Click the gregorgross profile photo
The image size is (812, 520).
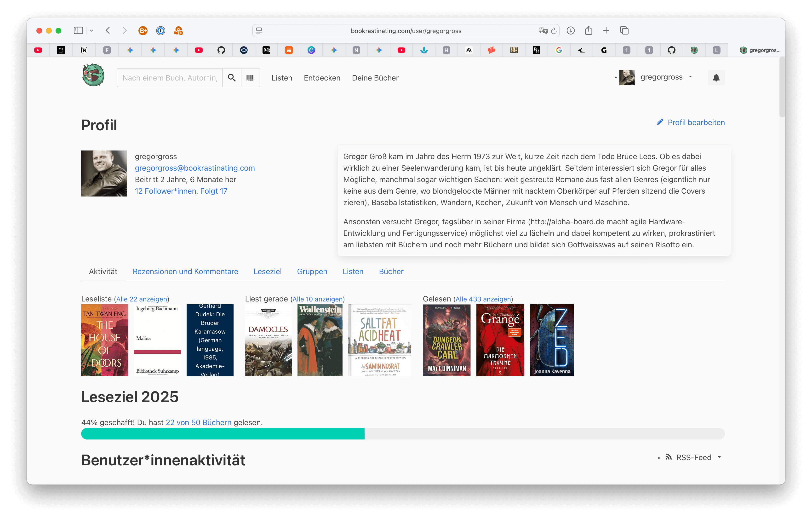pos(104,173)
